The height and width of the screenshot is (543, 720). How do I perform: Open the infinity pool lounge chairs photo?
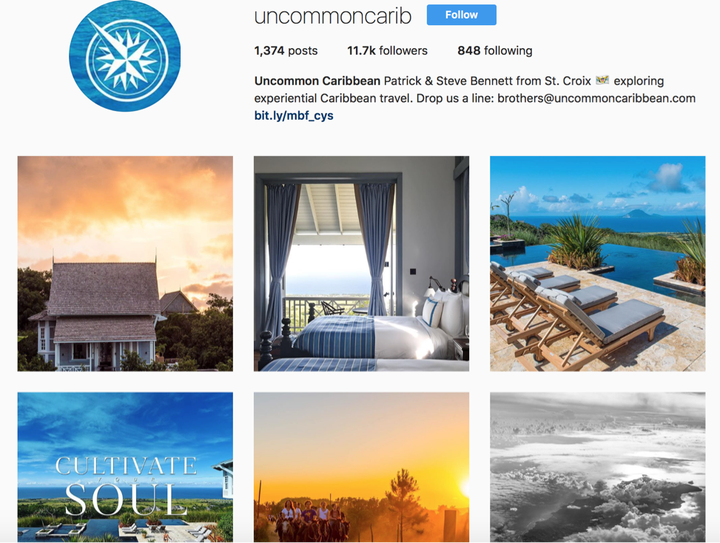[x=597, y=263]
